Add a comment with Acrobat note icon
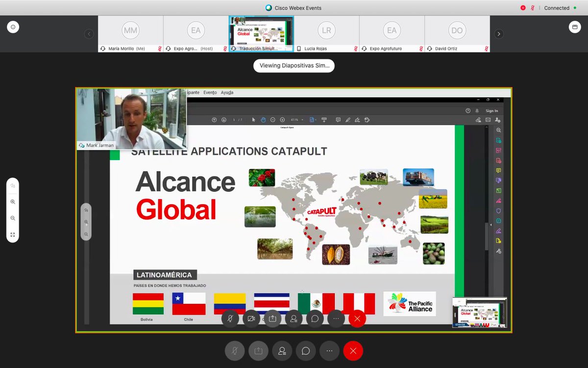 [338, 120]
